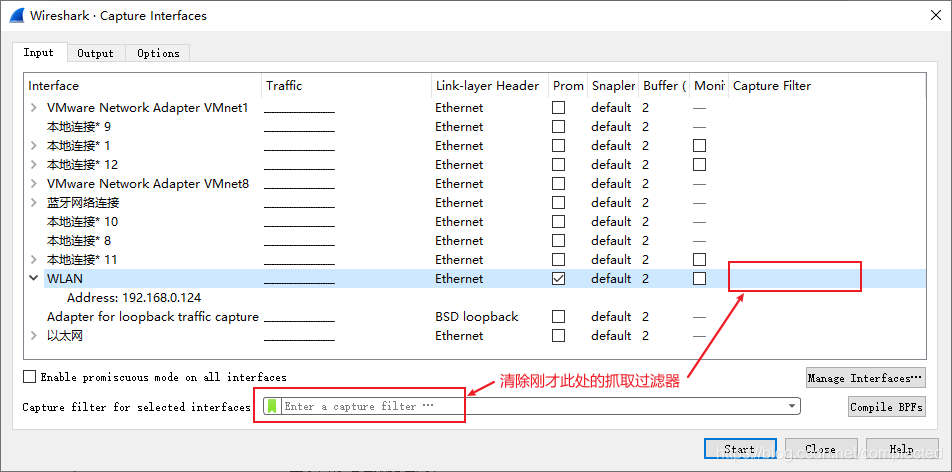
Task: Select Adapter for loopback traffic capture
Action: coord(153,316)
